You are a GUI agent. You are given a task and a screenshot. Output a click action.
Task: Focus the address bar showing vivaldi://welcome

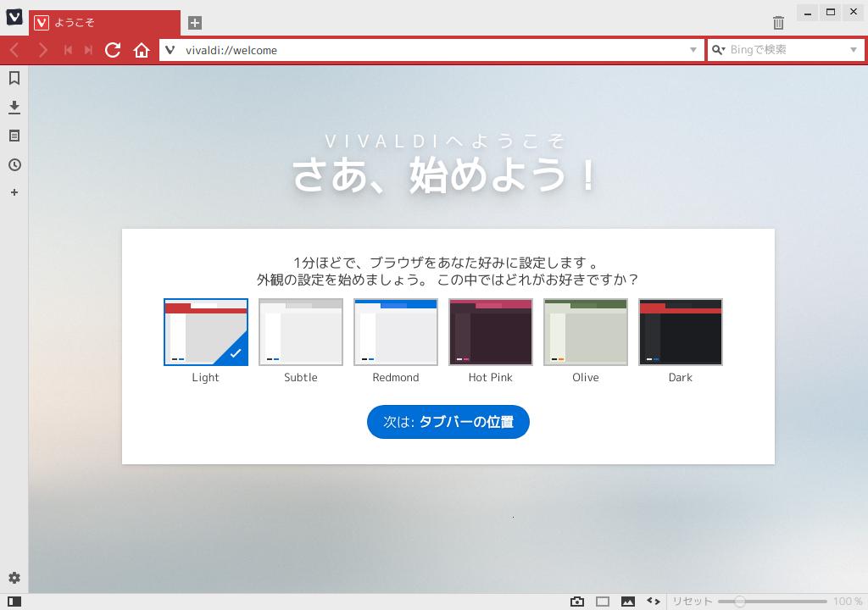(x=431, y=50)
